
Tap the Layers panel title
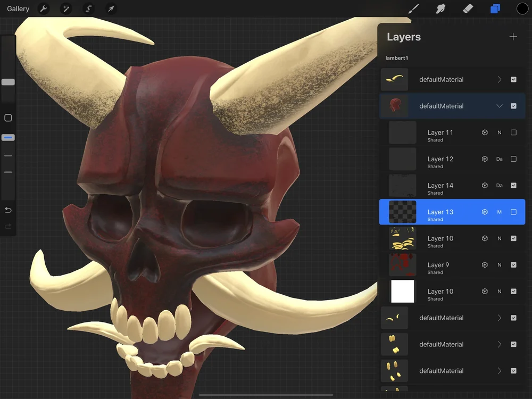(404, 37)
